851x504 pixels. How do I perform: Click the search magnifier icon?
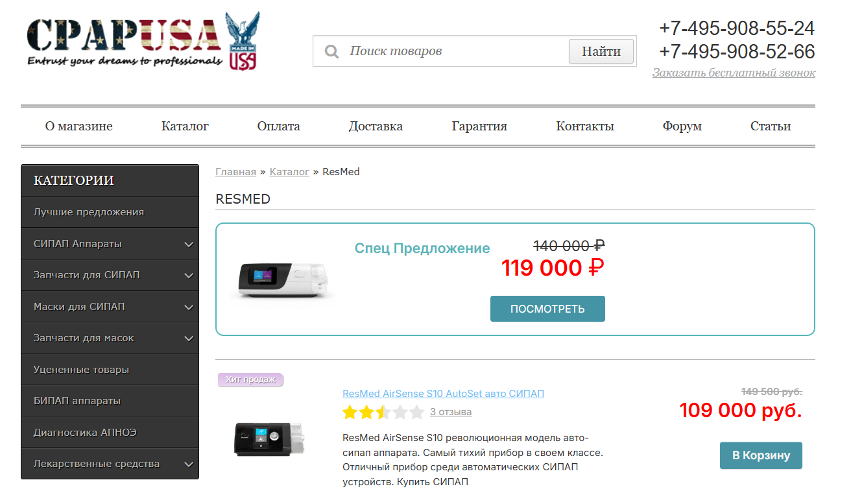(x=332, y=51)
